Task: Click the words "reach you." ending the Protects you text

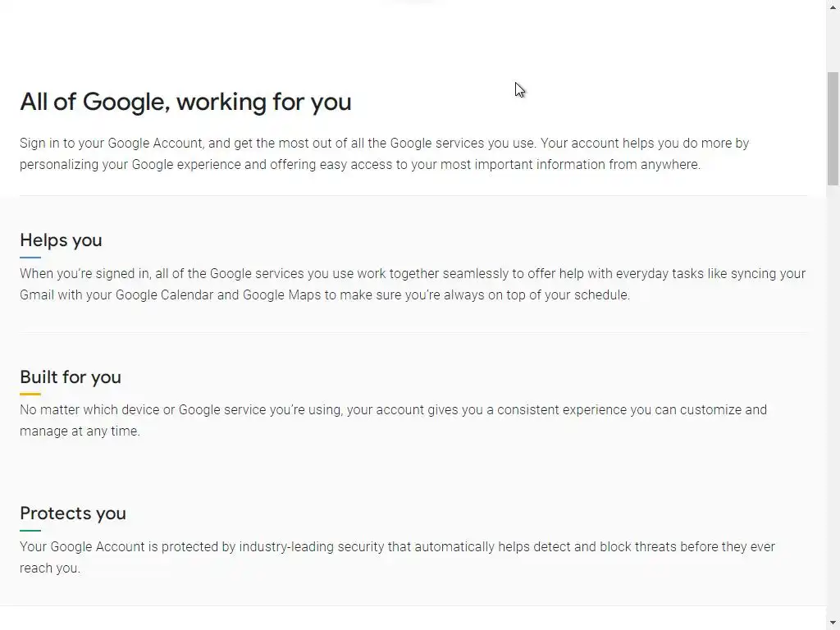Action: pos(50,568)
